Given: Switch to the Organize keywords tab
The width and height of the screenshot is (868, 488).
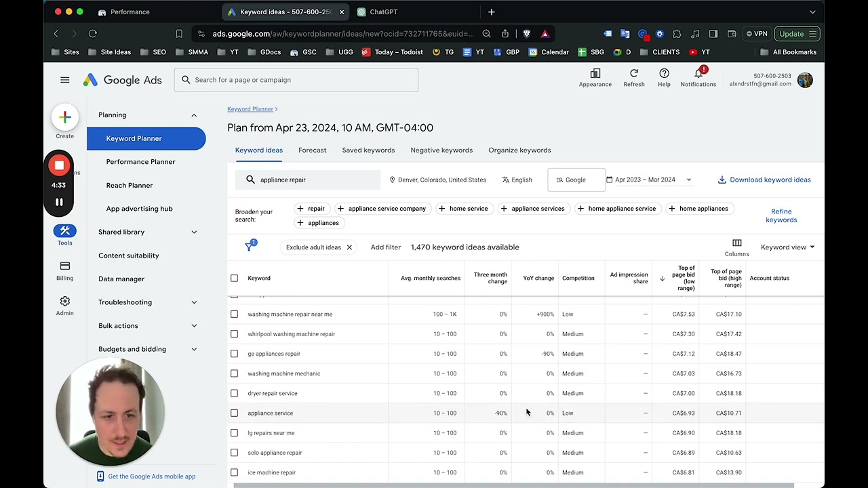Looking at the screenshot, I should (519, 150).
